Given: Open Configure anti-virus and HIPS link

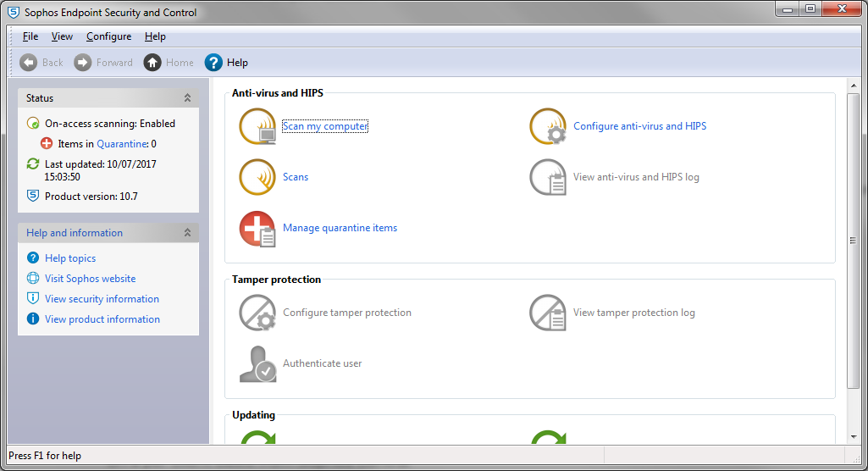Looking at the screenshot, I should [x=640, y=126].
